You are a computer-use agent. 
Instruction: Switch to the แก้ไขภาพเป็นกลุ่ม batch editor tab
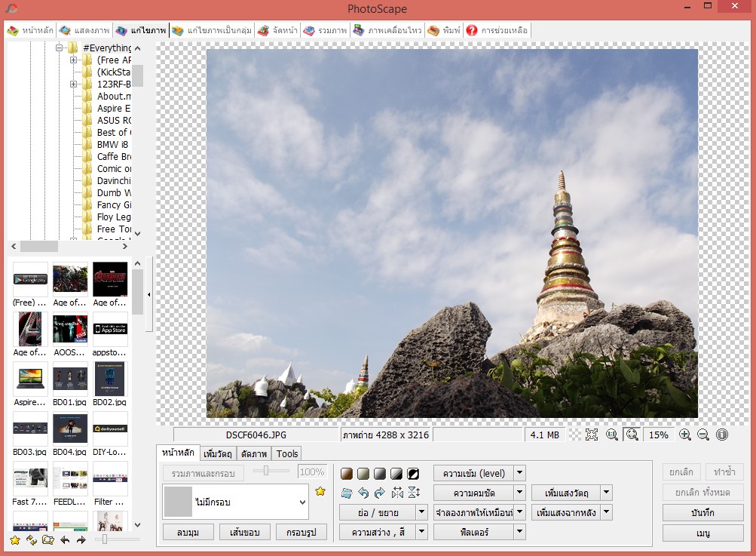coord(212,30)
